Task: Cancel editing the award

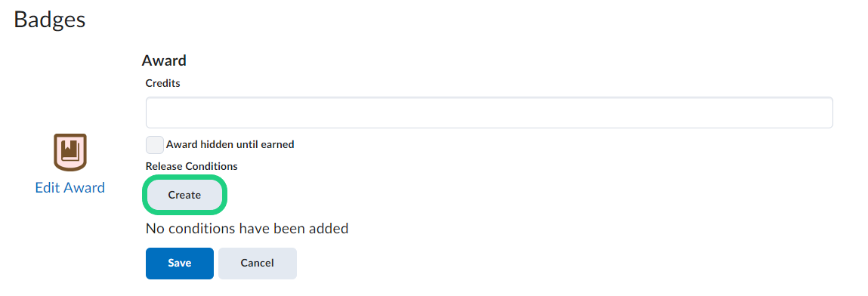Action: click(258, 263)
